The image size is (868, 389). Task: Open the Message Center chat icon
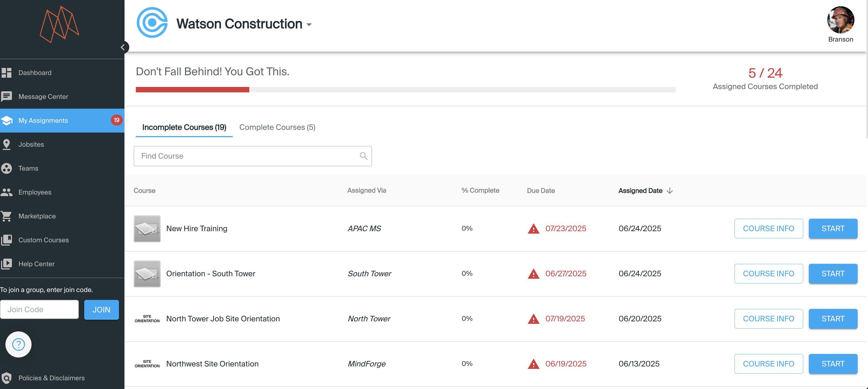click(7, 96)
